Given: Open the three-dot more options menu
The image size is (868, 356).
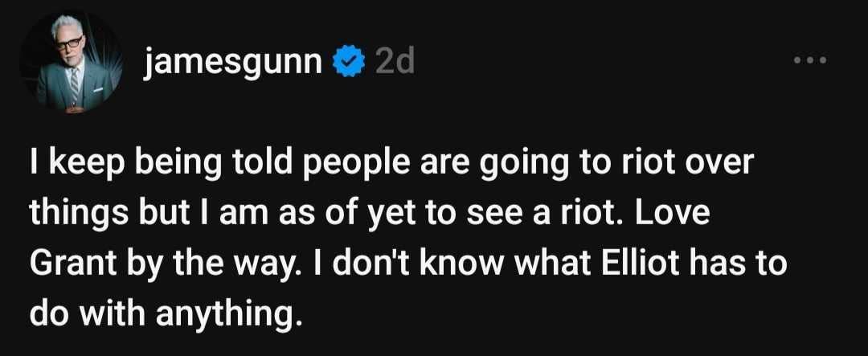Looking at the screenshot, I should coord(809,60).
